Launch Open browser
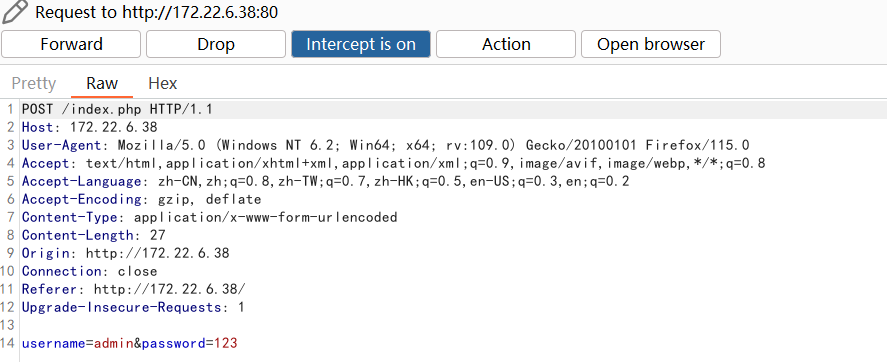The image size is (887, 362). (651, 44)
